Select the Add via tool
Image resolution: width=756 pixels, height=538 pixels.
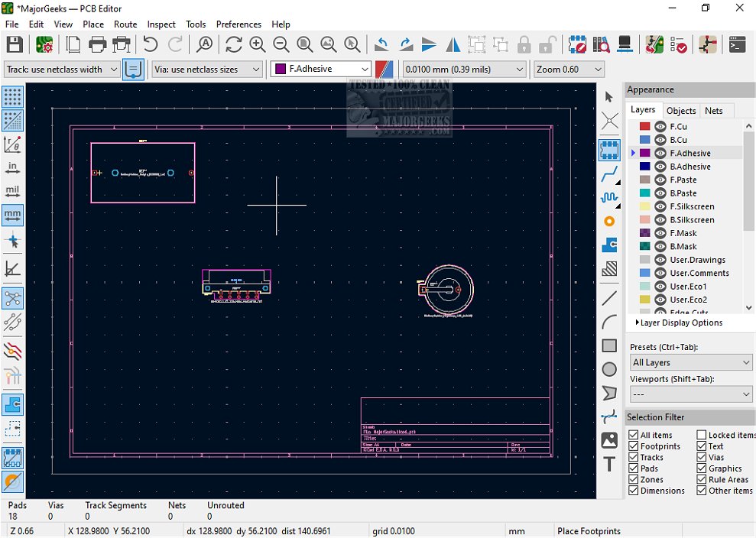[609, 222]
